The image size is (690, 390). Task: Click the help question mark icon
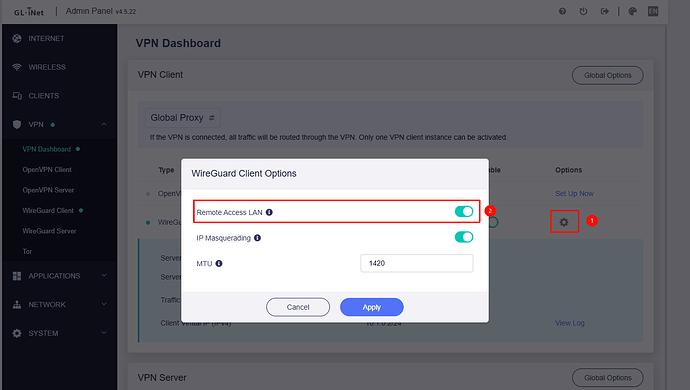(562, 11)
